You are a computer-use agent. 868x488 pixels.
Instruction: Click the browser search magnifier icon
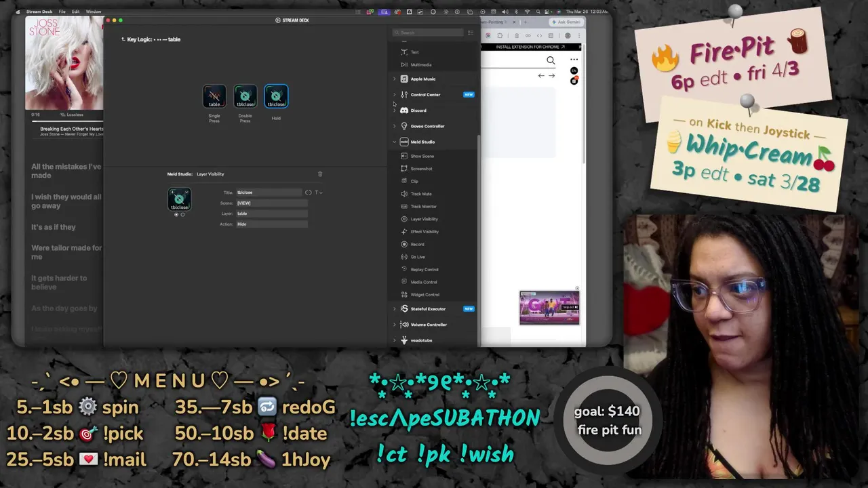(551, 60)
